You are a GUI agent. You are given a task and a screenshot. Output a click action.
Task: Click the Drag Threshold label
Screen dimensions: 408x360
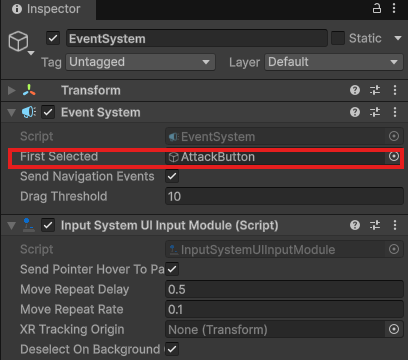pyautogui.click(x=64, y=196)
